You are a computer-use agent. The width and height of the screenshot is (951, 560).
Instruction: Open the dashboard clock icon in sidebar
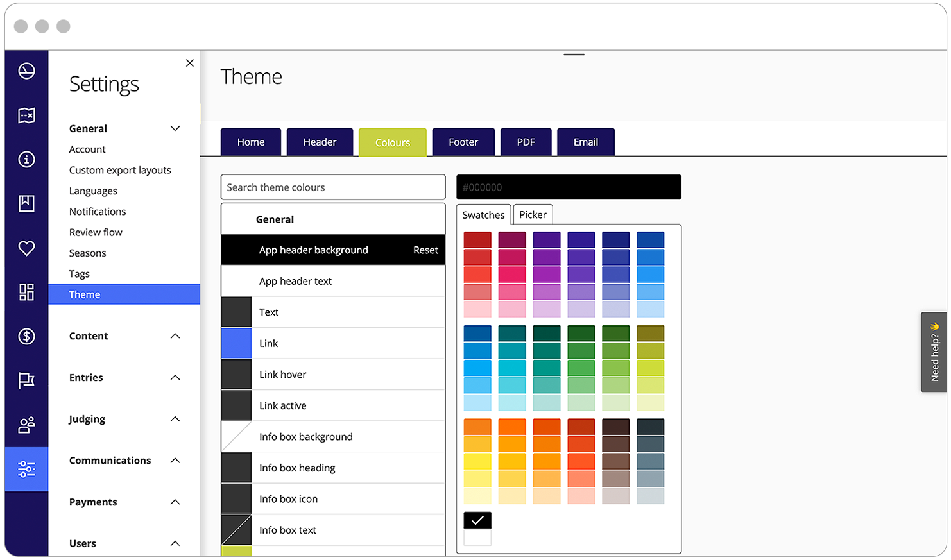(26, 71)
